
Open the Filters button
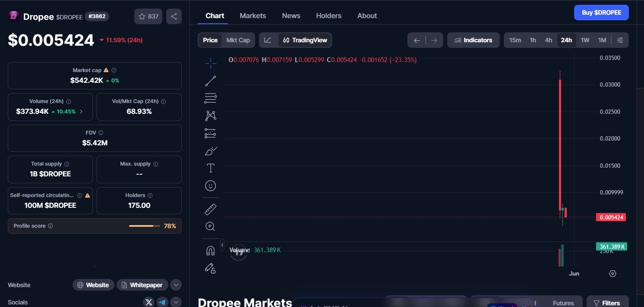coord(607,303)
